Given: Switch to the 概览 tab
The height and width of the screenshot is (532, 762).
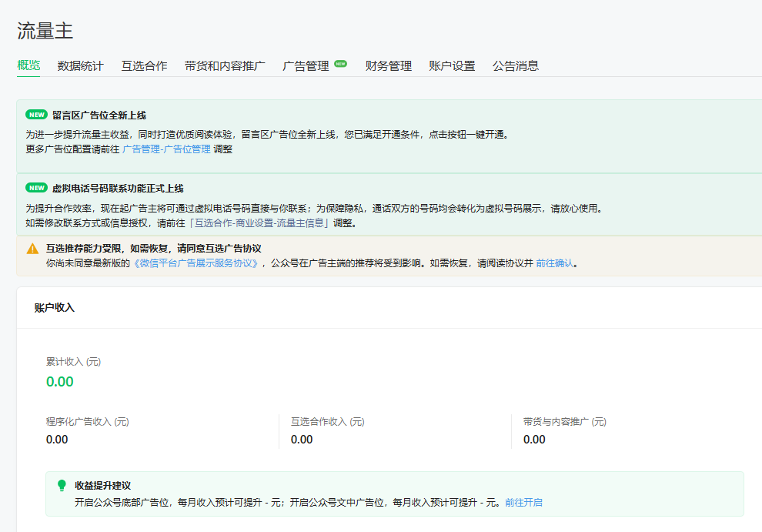Looking at the screenshot, I should 28,65.
